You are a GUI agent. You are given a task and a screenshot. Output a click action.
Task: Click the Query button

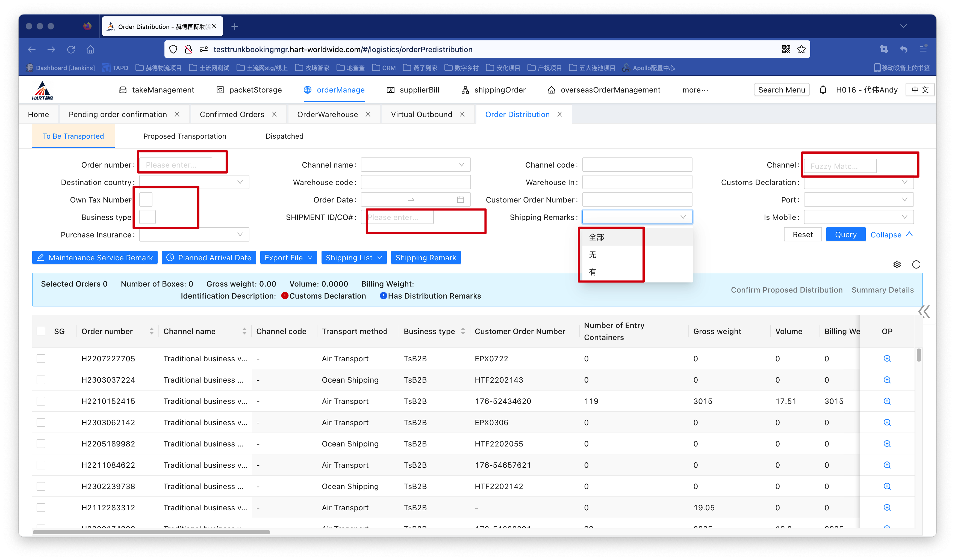coord(845,234)
